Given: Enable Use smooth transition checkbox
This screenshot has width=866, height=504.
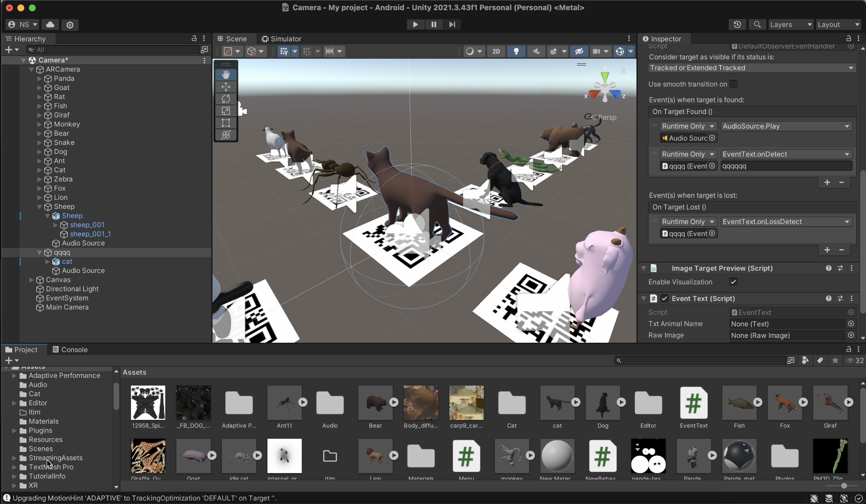Looking at the screenshot, I should (733, 84).
